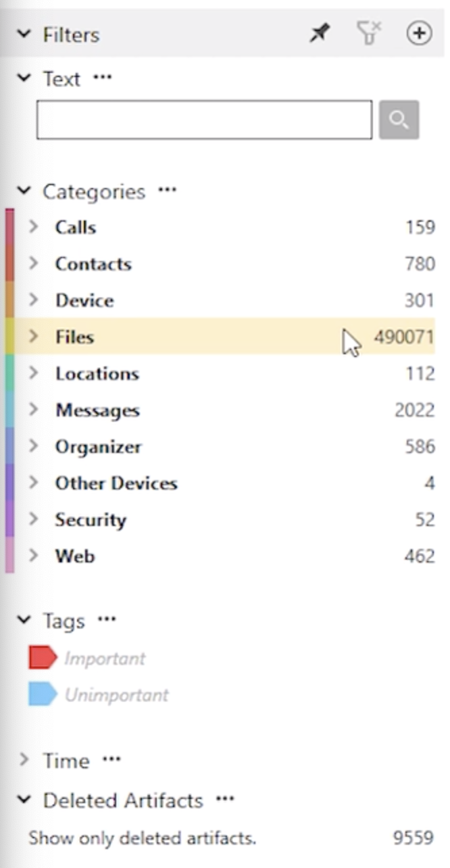Screen dimensions: 450x868
Task: Collapse the Filters panel header
Action: [24, 34]
